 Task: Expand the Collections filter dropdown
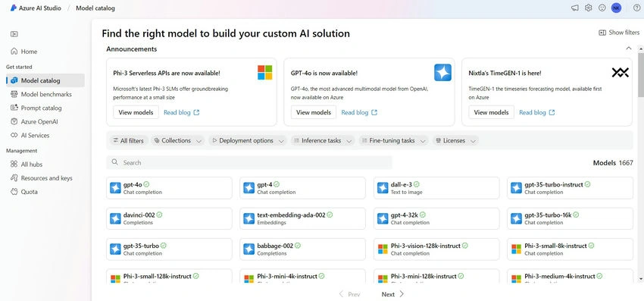pos(178,140)
